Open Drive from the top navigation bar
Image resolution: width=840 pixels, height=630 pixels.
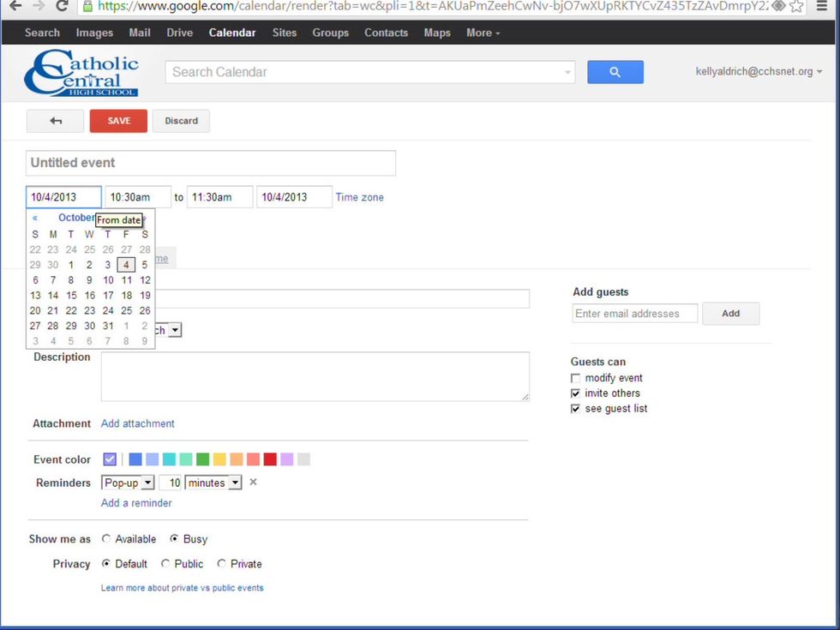point(180,33)
